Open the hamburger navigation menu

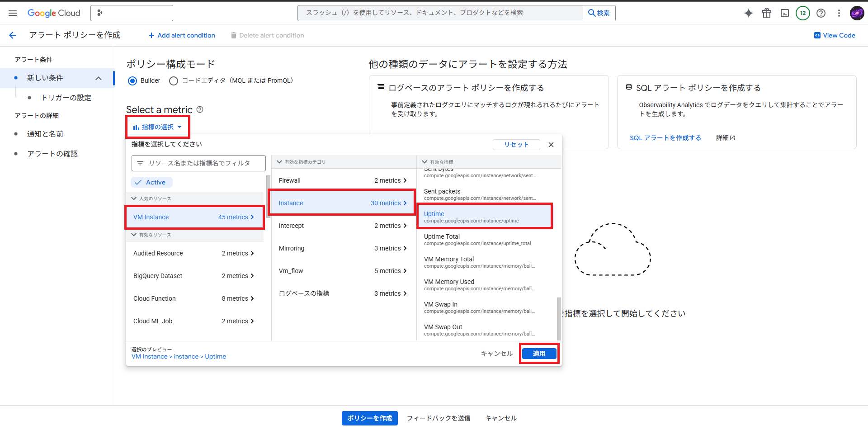coord(13,13)
